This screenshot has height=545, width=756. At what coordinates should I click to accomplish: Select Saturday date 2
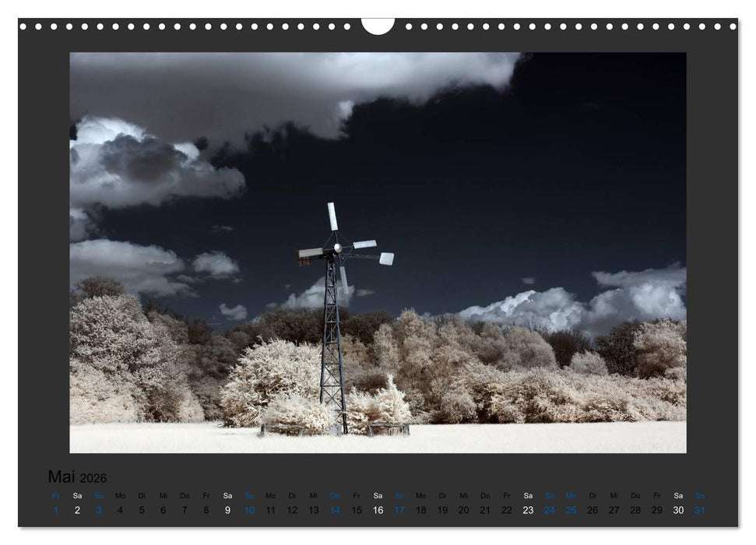coord(77,510)
